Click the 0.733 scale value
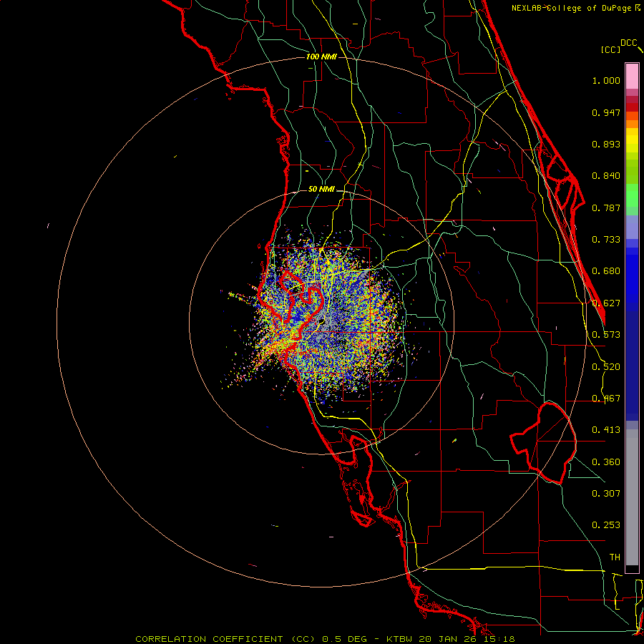The height and width of the screenshot is (644, 644). (x=606, y=240)
